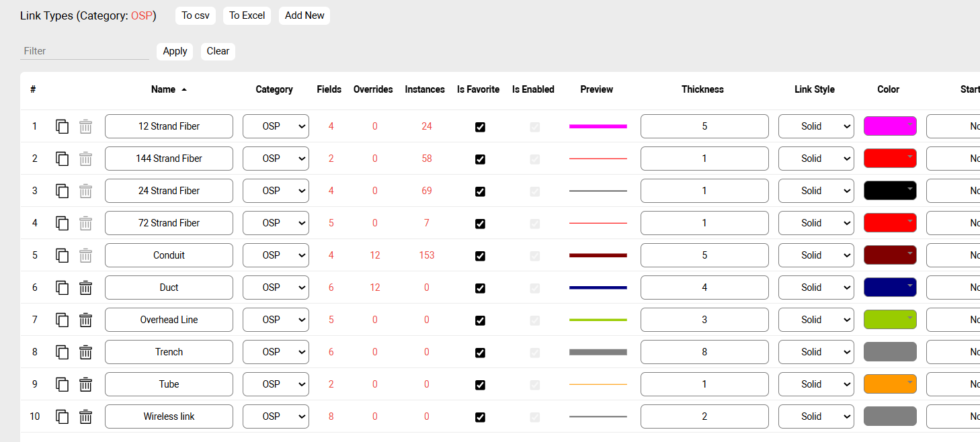Screen dimensions: 980x442
Task: Open Link Style dropdown for Conduit
Action: (x=815, y=255)
